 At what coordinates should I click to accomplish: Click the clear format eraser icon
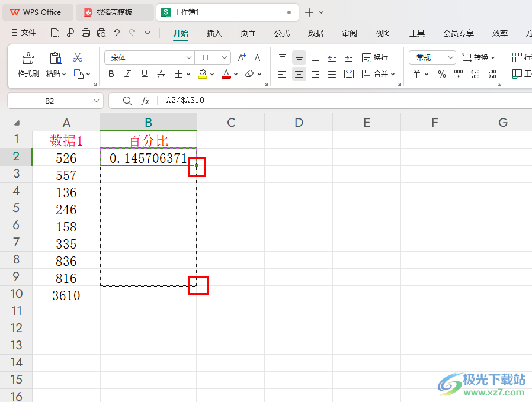click(250, 74)
